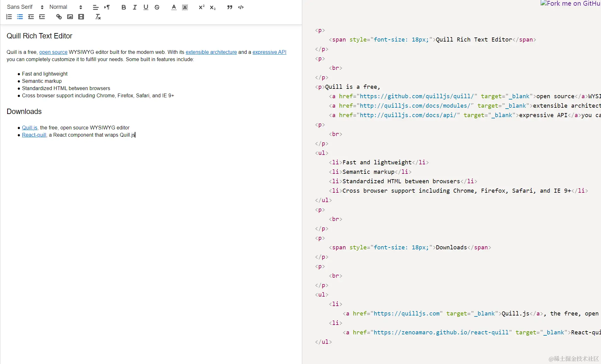Toggle underline formatting
This screenshot has width=601, height=364.
[x=146, y=7]
